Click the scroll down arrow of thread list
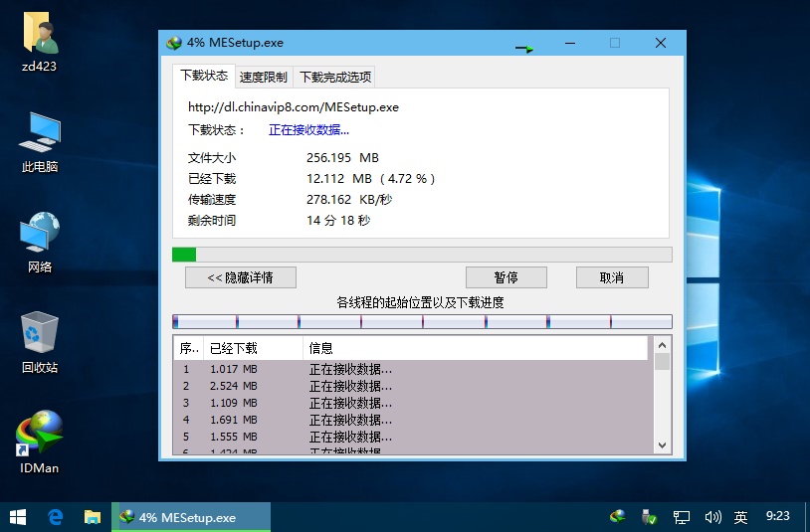This screenshot has height=532, width=810. 662,444
